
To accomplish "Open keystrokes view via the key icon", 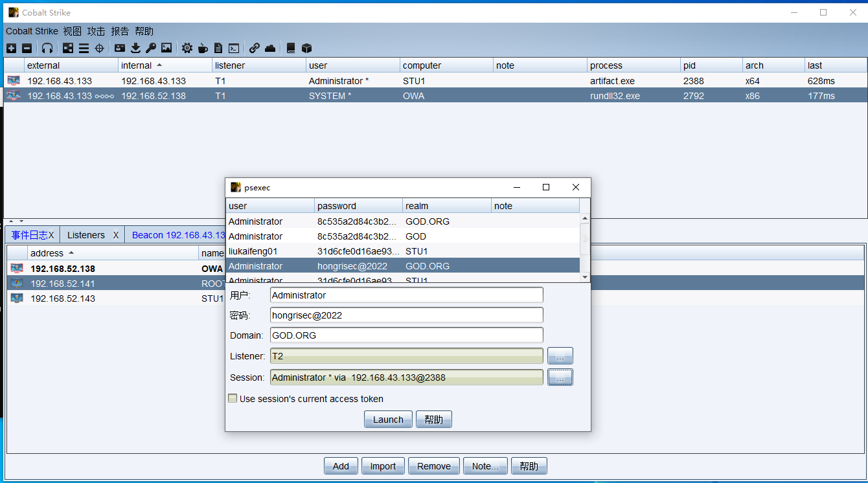I will click(x=151, y=48).
